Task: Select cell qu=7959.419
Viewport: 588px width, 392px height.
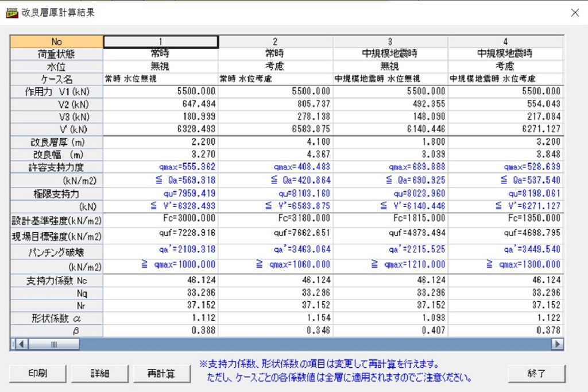Action: click(161, 193)
